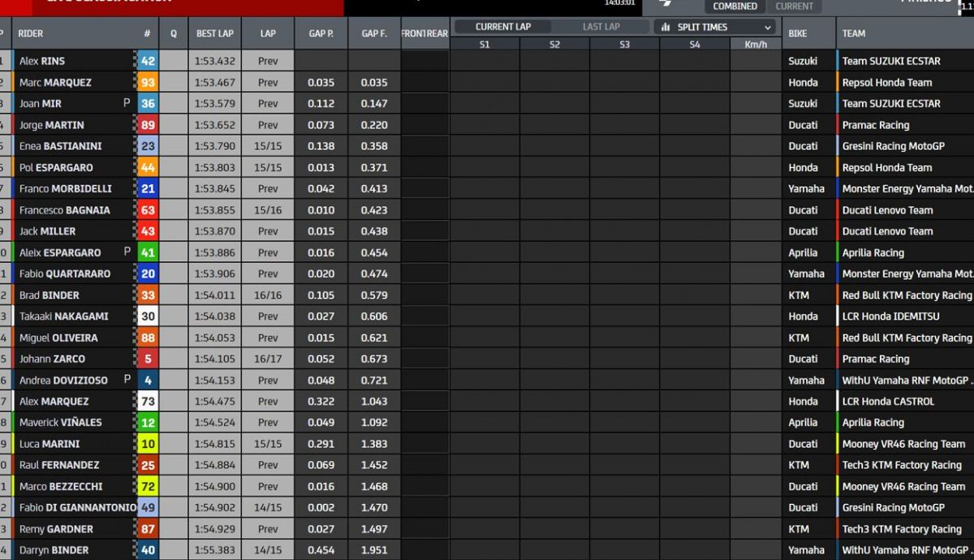Click the pit P marker on Aleix ESPARGARO
Image resolution: width=974 pixels, height=560 pixels.
[x=127, y=252]
